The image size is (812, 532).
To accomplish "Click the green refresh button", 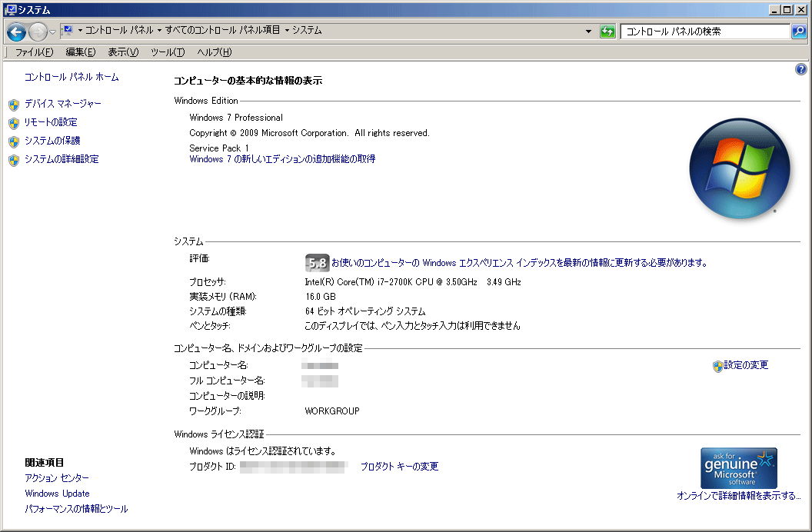I will pyautogui.click(x=607, y=32).
